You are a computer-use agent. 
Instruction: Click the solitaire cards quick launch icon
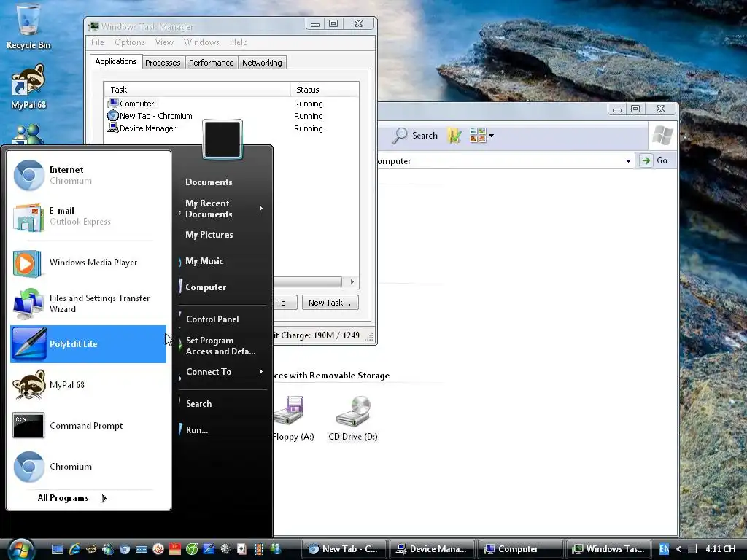pos(241,549)
